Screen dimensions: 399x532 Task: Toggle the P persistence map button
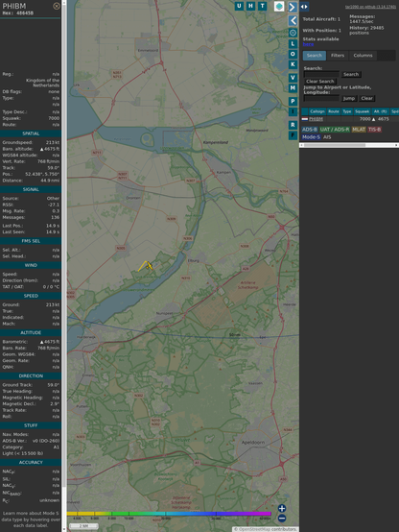293,102
